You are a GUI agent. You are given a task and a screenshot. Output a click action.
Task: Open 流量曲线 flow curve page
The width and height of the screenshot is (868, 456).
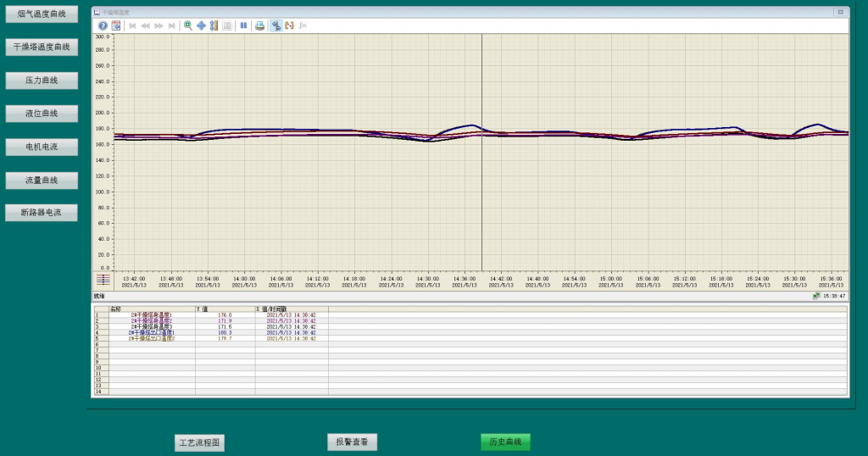click(42, 181)
